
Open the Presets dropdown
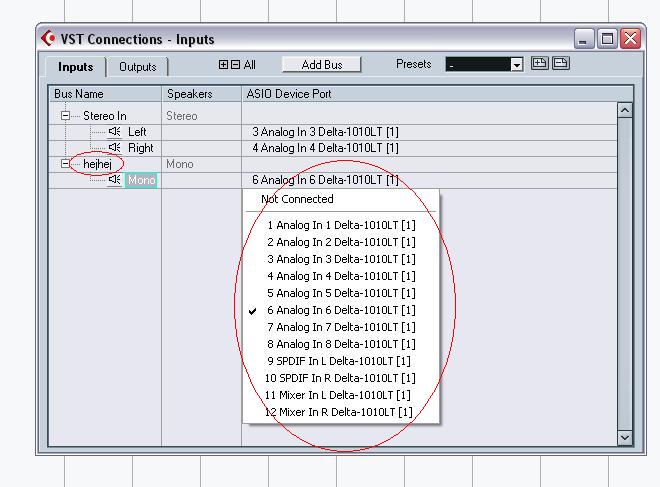click(x=516, y=65)
